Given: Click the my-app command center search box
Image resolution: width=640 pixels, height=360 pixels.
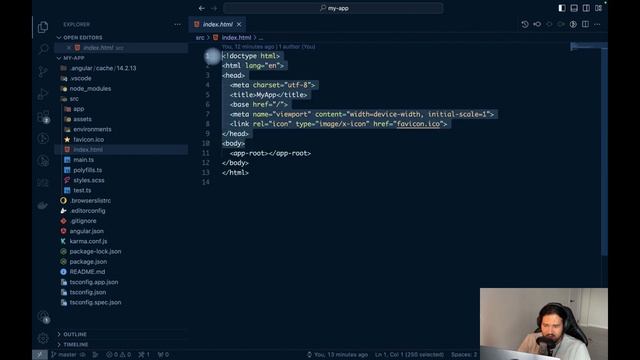Looking at the screenshot, I should tap(333, 8).
